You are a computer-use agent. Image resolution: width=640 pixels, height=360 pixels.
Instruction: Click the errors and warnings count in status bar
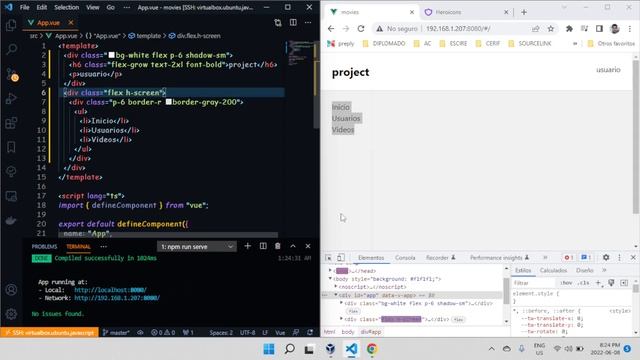163,333
